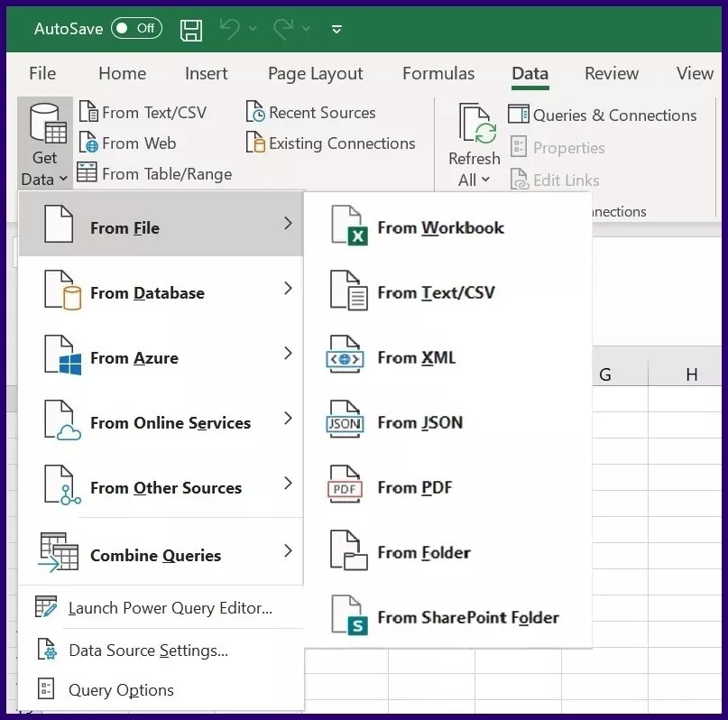The image size is (728, 720).
Task: Click the Save floppy disk icon
Action: (x=191, y=30)
